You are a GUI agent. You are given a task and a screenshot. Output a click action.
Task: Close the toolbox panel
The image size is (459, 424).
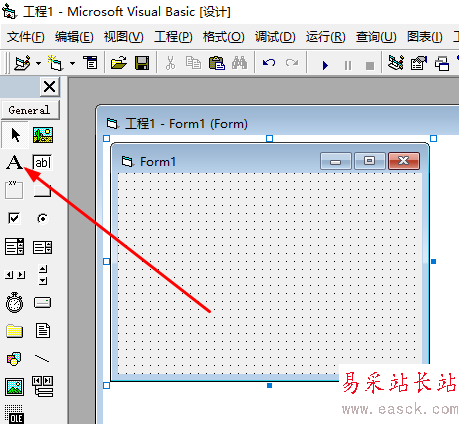tap(50, 87)
